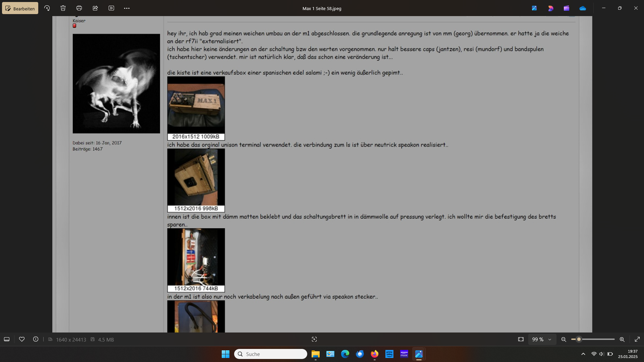Click the speakon cable thumbnail under the m1 line
The height and width of the screenshot is (362, 644).
point(196,316)
